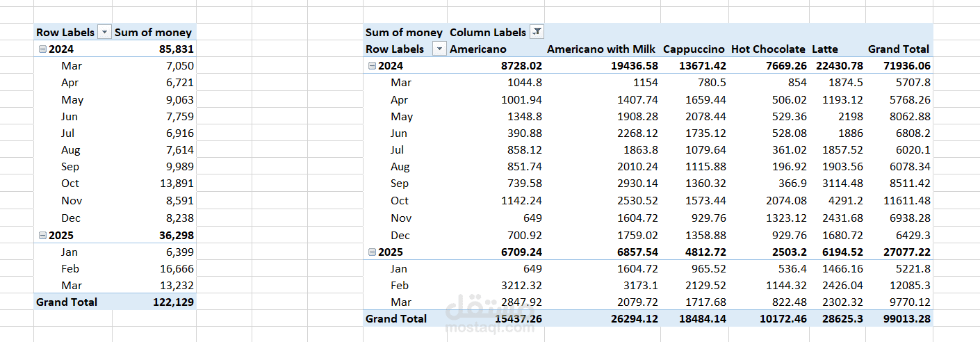Click the October Latte value 4291.2
980x342 pixels.
tap(846, 201)
